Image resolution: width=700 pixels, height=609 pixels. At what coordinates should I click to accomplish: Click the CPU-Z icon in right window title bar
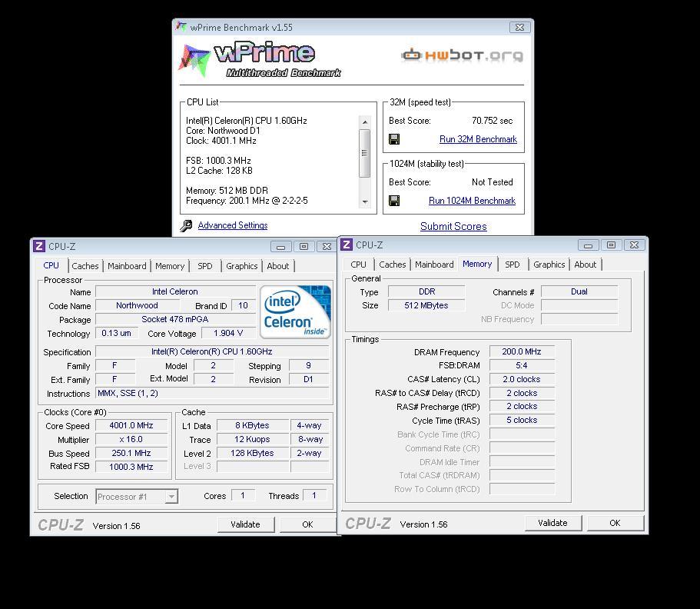point(347,245)
